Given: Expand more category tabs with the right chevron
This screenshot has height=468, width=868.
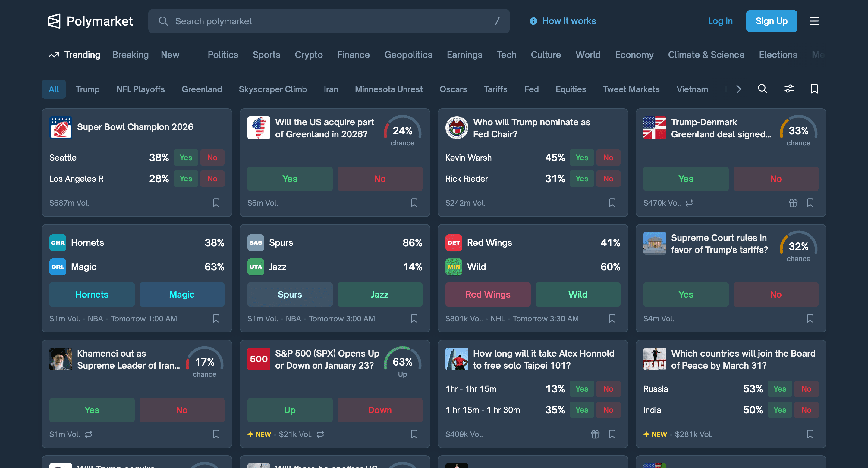Looking at the screenshot, I should click(x=738, y=89).
